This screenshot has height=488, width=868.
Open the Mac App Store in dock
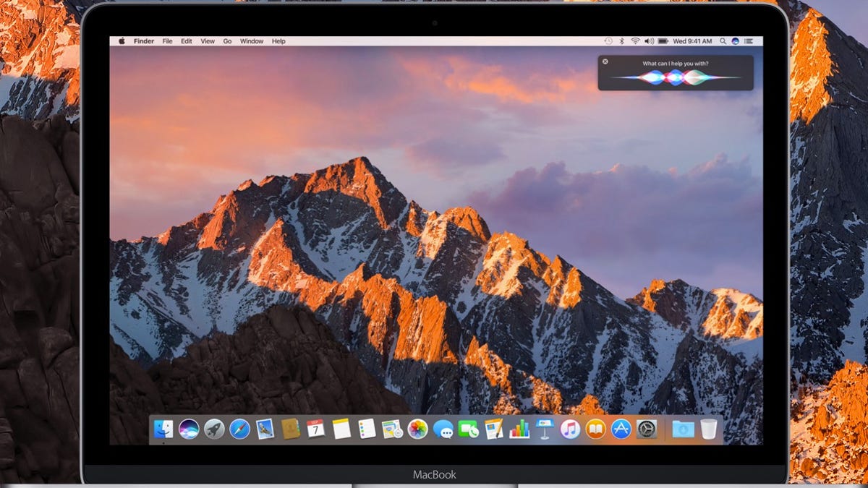621,429
